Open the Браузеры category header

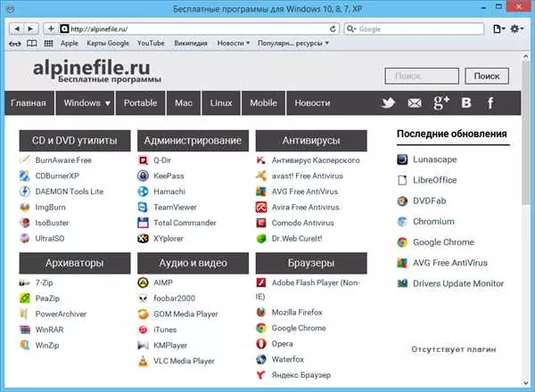tap(311, 263)
